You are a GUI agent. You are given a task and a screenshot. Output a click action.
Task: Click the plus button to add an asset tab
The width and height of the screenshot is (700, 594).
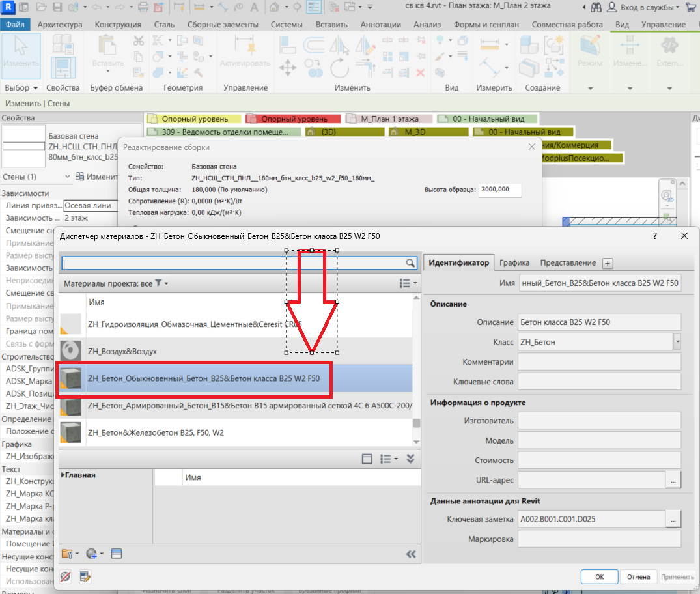[607, 264]
